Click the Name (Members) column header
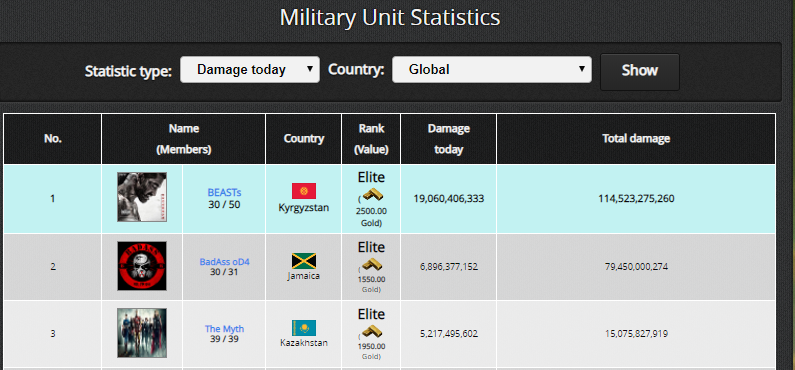The height and width of the screenshot is (370, 795). 184,139
